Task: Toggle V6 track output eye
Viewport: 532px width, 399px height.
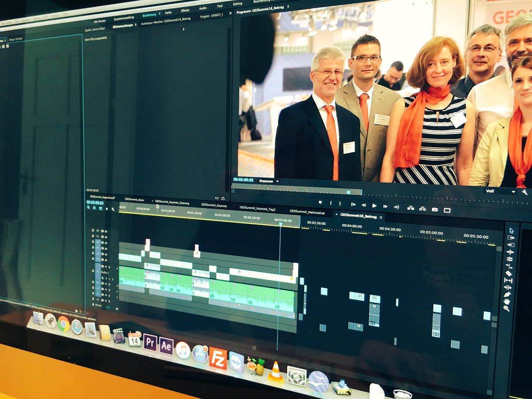Action: coord(106,231)
